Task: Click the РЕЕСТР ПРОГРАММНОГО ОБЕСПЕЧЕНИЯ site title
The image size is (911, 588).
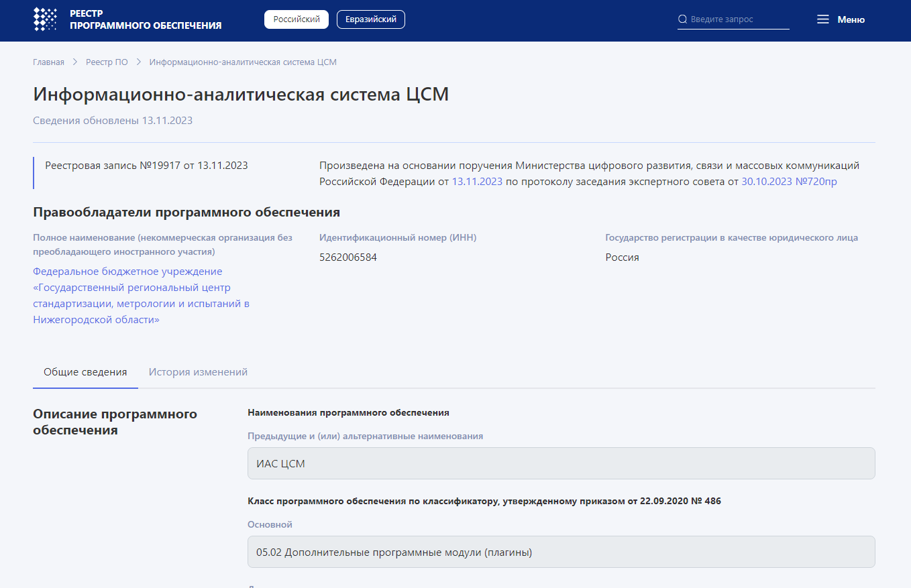Action: point(145,19)
